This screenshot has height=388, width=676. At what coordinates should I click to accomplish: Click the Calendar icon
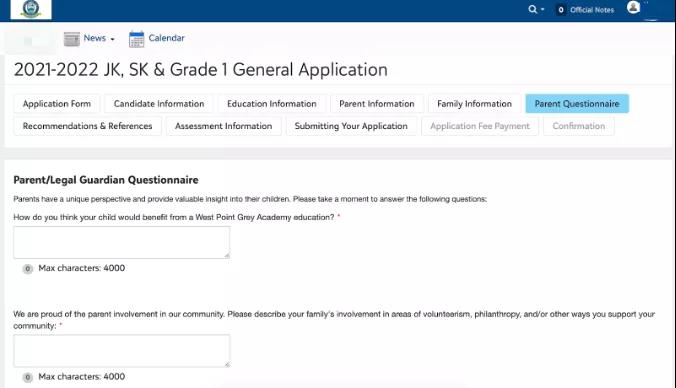point(137,39)
